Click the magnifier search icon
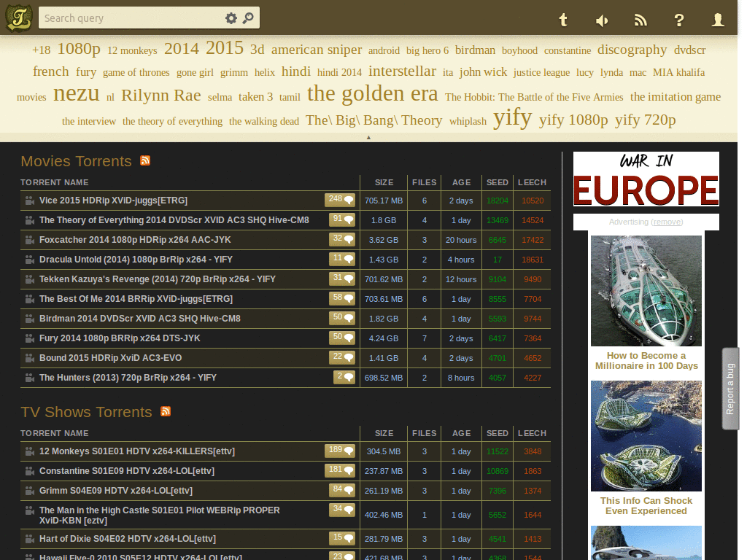The height and width of the screenshot is (560, 747). 248,18
